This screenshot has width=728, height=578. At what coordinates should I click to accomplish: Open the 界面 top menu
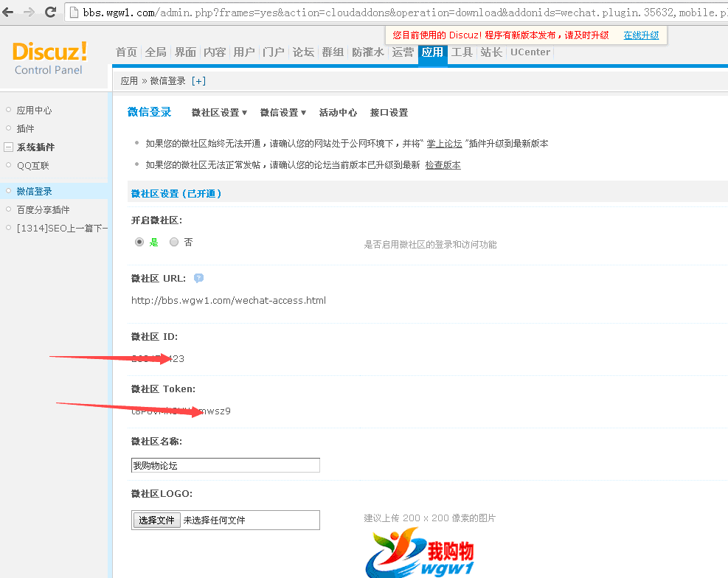click(185, 52)
